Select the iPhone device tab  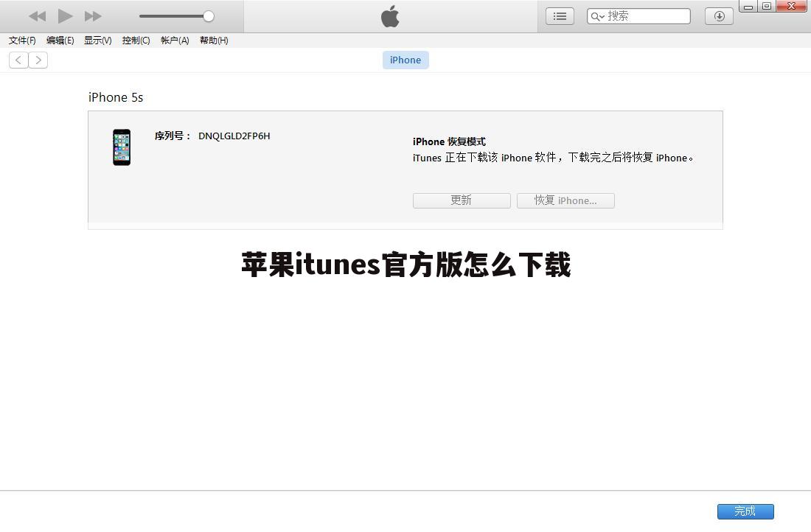pos(405,60)
